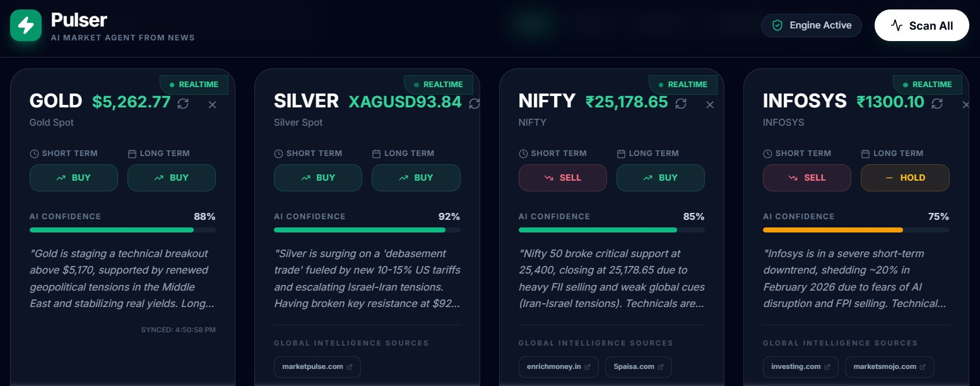
Task: Open the marketsmojo.com source link
Action: click(x=889, y=366)
